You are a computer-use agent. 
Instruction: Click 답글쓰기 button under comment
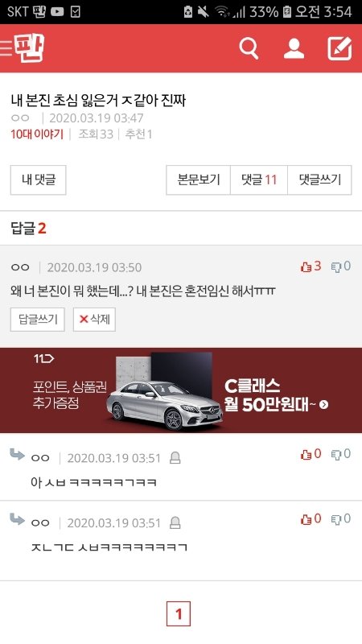(x=37, y=320)
